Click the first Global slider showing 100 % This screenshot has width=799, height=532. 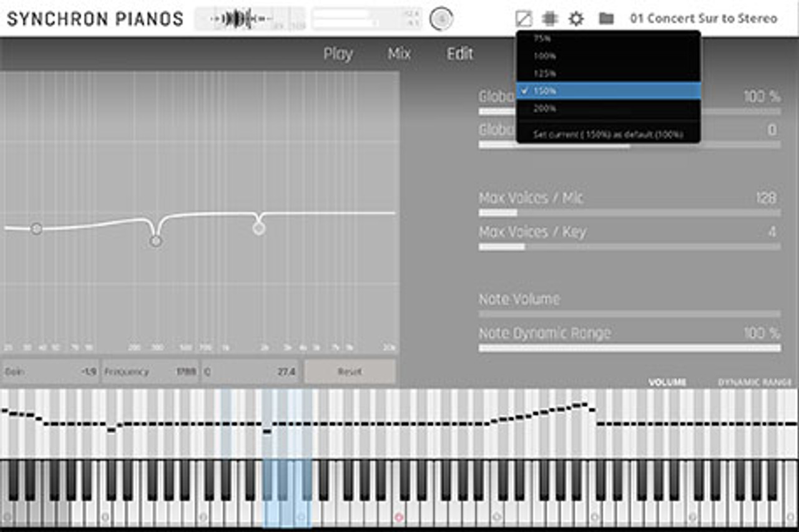click(x=629, y=112)
